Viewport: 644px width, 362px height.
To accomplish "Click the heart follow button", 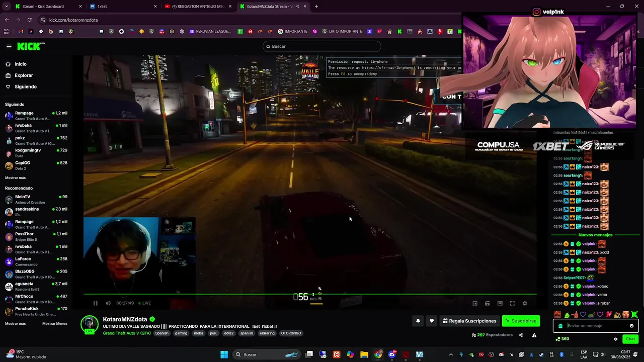I will [431, 321].
